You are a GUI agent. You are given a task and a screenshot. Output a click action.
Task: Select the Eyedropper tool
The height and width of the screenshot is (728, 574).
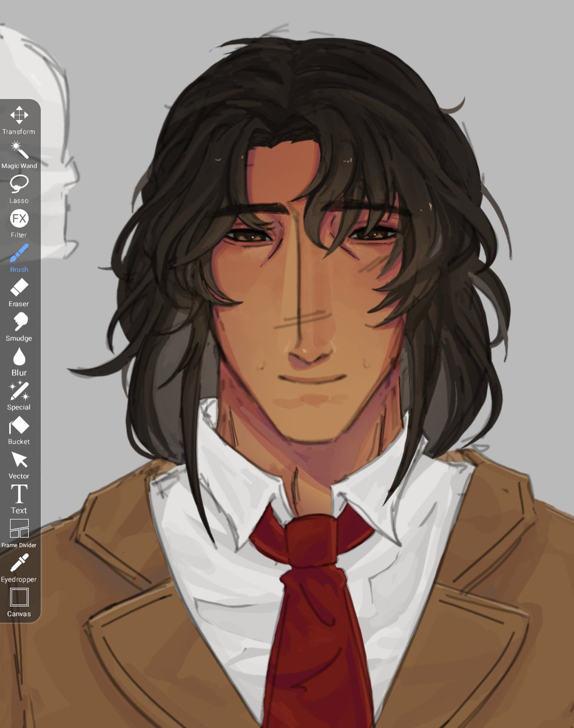tap(19, 569)
